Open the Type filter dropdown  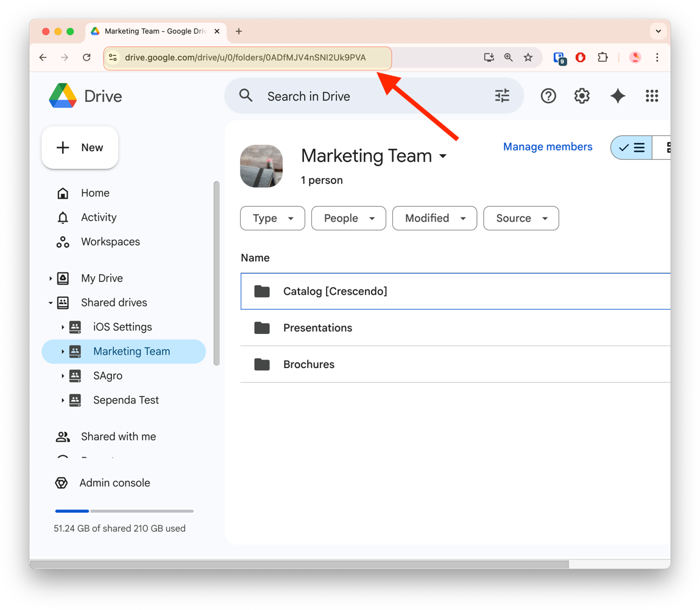click(x=272, y=218)
